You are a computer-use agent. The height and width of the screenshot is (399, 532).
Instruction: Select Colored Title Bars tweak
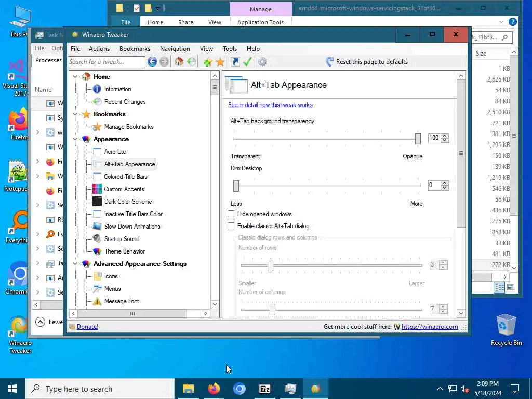coord(126,177)
